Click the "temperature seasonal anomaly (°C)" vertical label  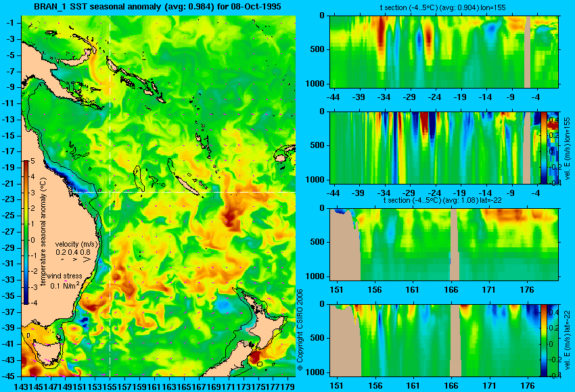pyautogui.click(x=43, y=232)
